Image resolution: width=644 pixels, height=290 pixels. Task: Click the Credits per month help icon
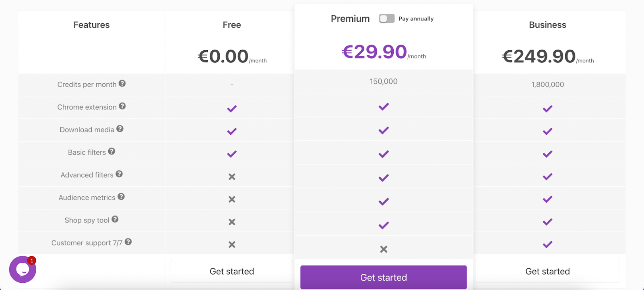(x=122, y=84)
